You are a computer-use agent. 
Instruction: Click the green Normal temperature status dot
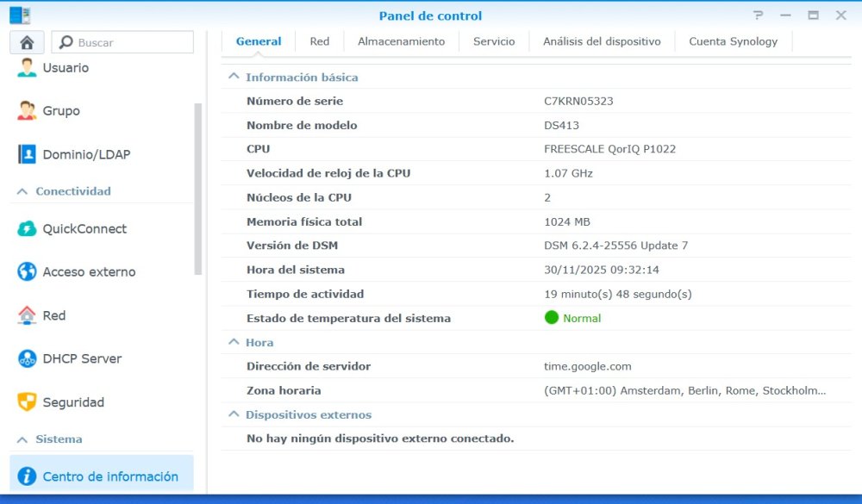coord(552,318)
